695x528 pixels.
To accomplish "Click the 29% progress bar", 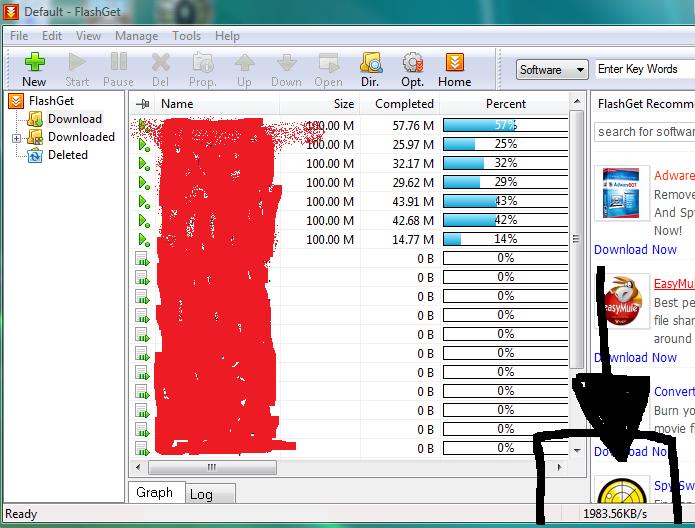I will 506,182.
